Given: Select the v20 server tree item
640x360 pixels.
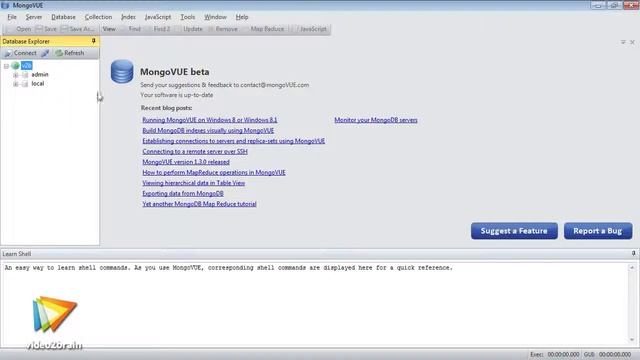Looking at the screenshot, I should [x=27, y=66].
